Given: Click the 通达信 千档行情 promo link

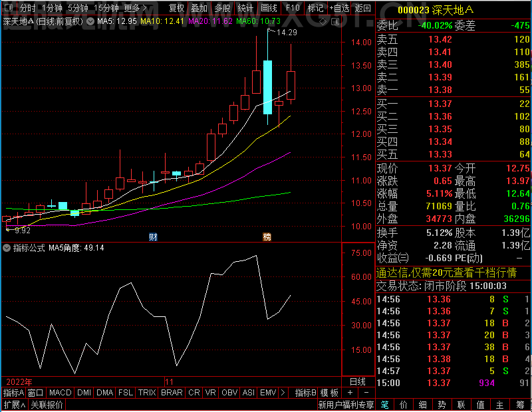Looking at the screenshot, I should 446,272.
